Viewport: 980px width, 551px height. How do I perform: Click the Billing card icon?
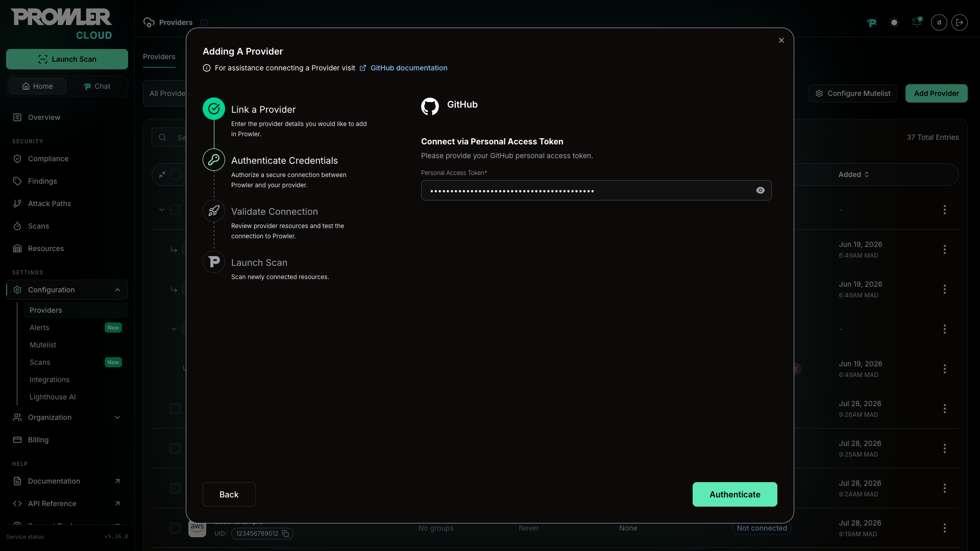(17, 440)
